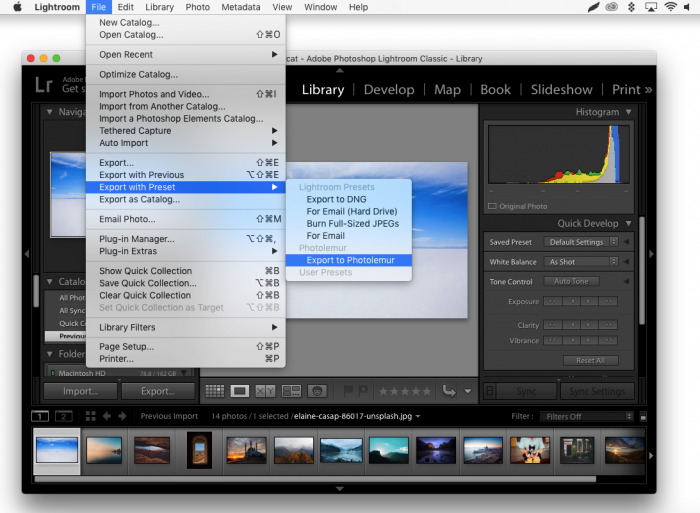Collapse Quick Develop panel triangle
The height and width of the screenshot is (513, 700).
(x=629, y=223)
